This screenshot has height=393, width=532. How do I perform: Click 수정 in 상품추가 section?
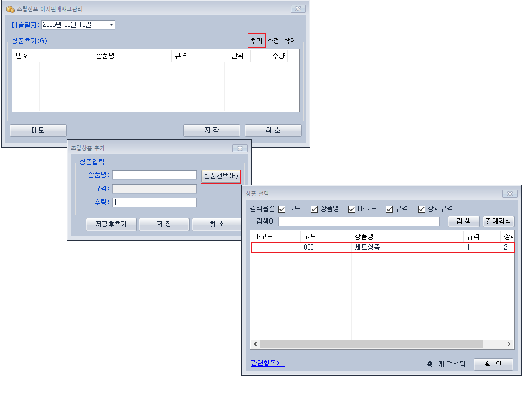(x=273, y=41)
